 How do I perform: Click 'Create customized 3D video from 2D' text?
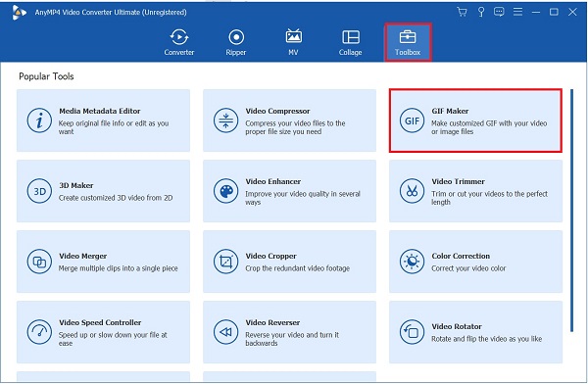pyautogui.click(x=116, y=198)
